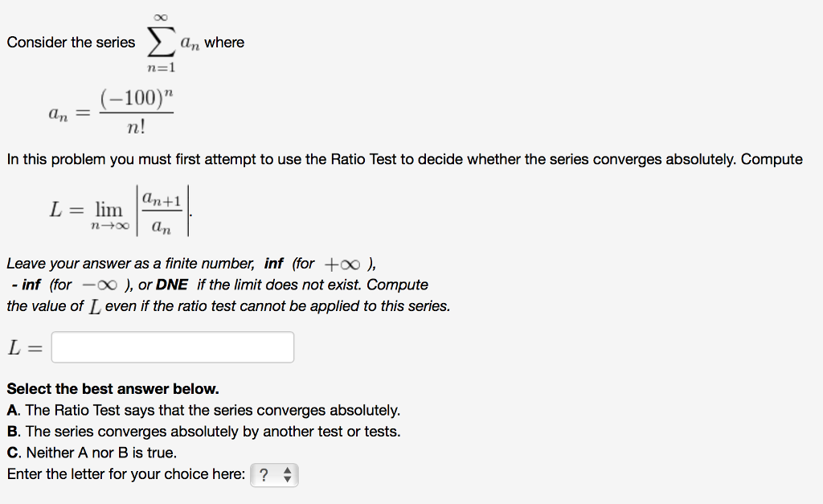Screen dimensions: 823x504
Task: Click the L = label next to the input field
Action: click(24, 346)
